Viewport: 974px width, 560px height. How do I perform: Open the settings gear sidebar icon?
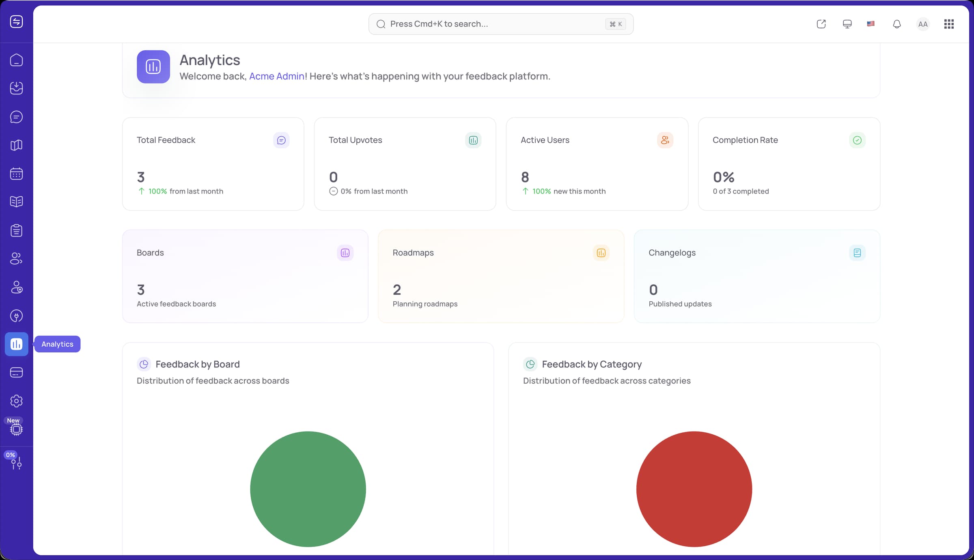pyautogui.click(x=16, y=401)
